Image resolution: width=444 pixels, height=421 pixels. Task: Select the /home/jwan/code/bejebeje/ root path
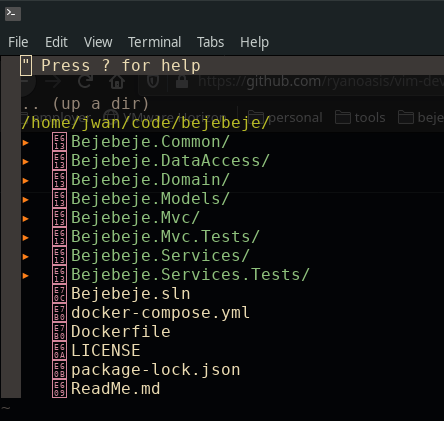145,123
